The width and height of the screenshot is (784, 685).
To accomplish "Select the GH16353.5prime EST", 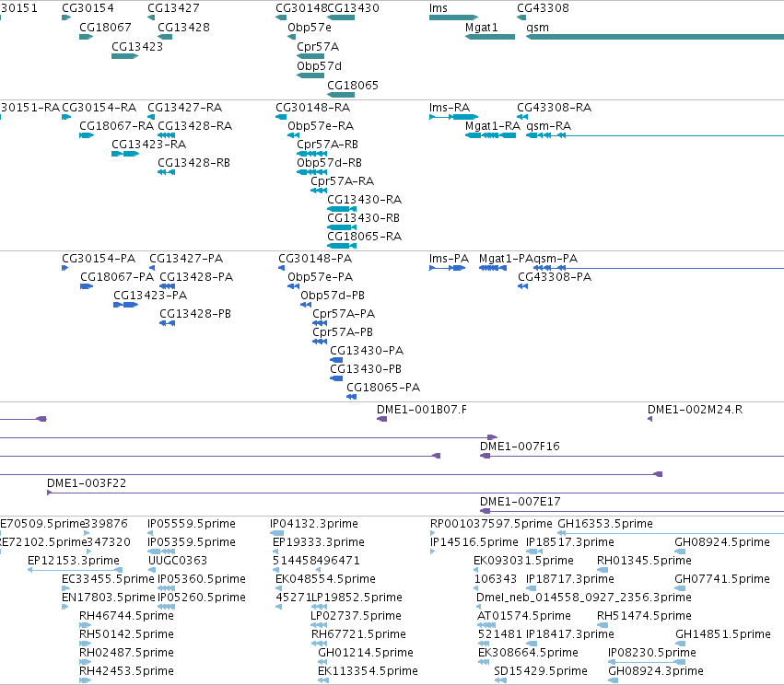I will pyautogui.click(x=671, y=533).
